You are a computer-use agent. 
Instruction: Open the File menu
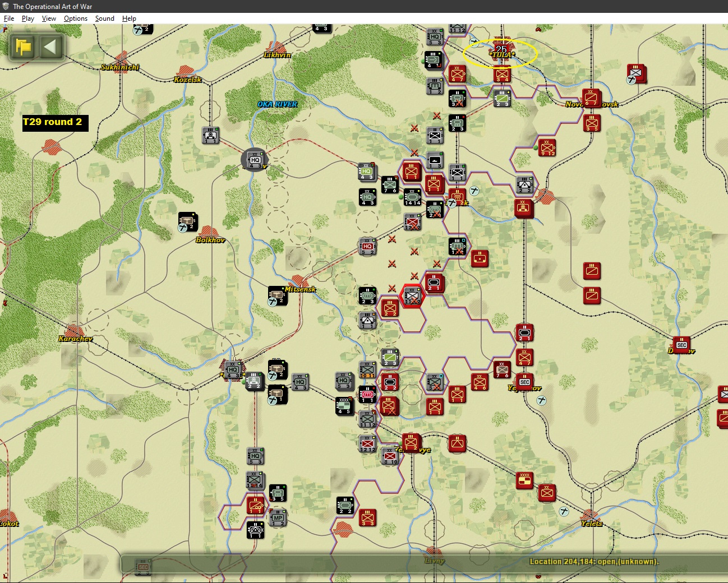pos(9,18)
